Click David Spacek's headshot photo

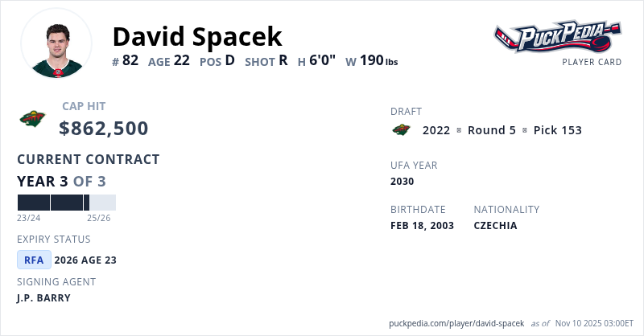pos(57,44)
